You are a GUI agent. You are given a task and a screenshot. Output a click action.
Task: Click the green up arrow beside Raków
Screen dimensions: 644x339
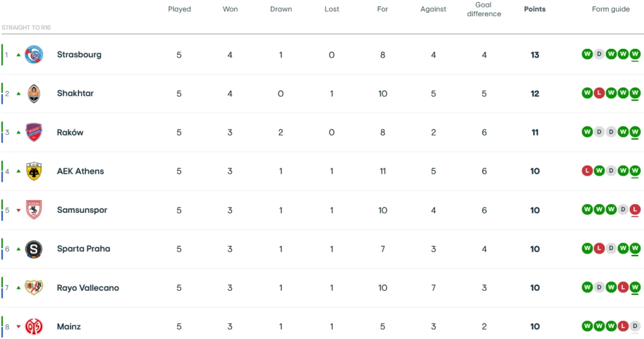pyautogui.click(x=18, y=132)
